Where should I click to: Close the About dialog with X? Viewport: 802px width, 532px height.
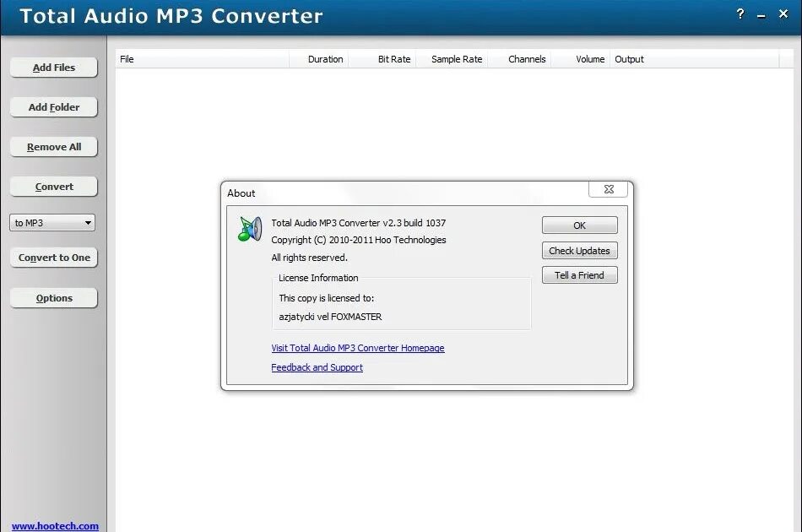pyautogui.click(x=608, y=189)
